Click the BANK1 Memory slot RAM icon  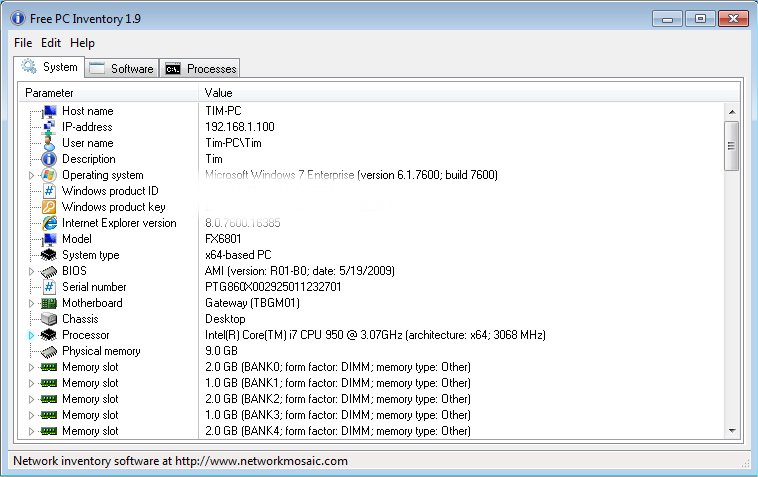pos(49,383)
